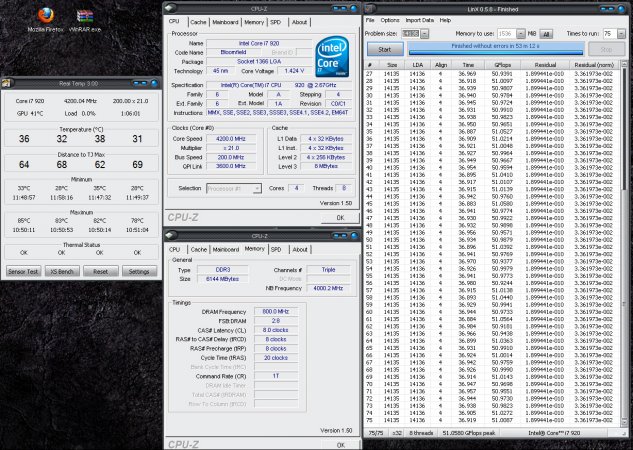Click the Time column header in LinX

point(468,65)
